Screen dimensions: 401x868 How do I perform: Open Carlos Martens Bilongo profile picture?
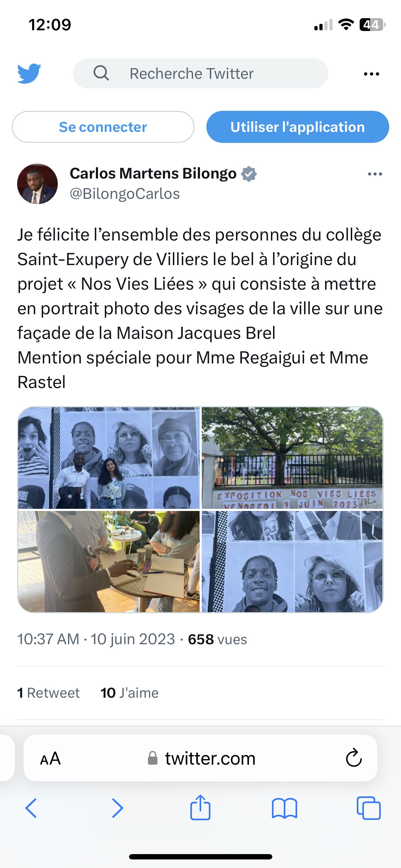point(37,184)
